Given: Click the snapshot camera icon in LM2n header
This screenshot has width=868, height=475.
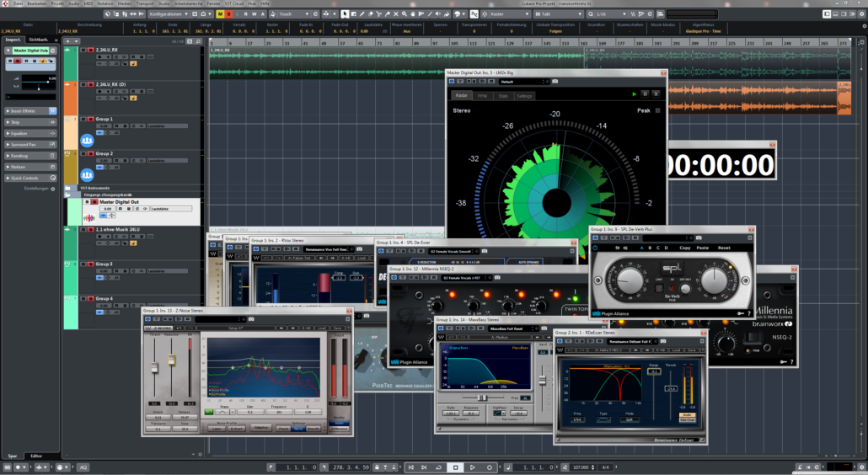Looking at the screenshot, I should [x=555, y=82].
